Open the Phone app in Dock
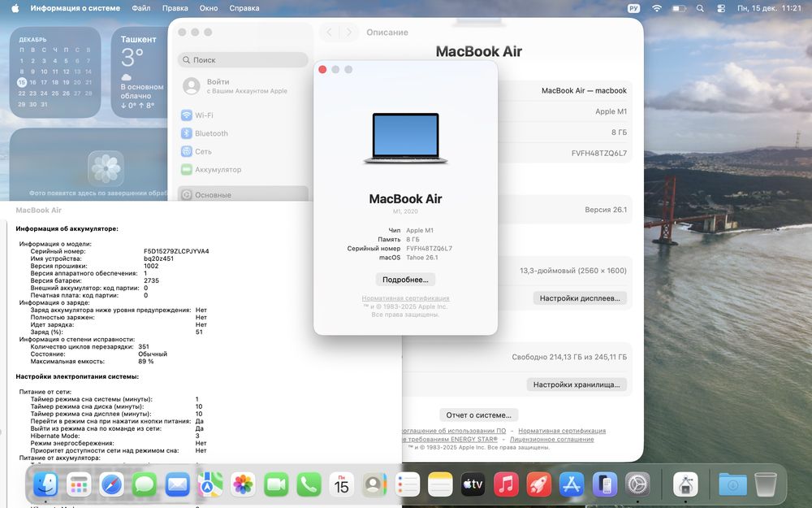 (x=309, y=485)
